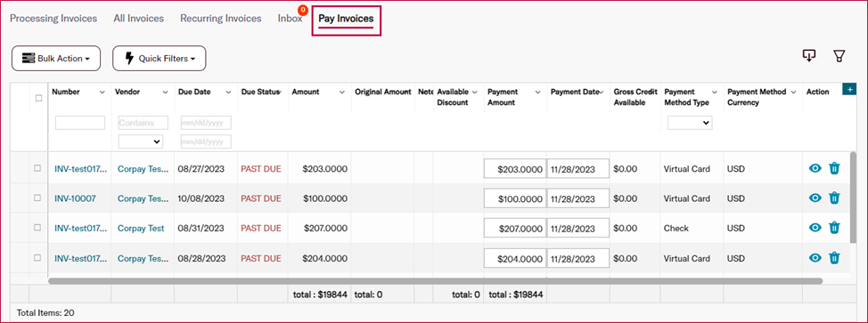Open the invoice link dated 08/28/2023
Viewport: 868px width, 323px height.
(x=81, y=258)
